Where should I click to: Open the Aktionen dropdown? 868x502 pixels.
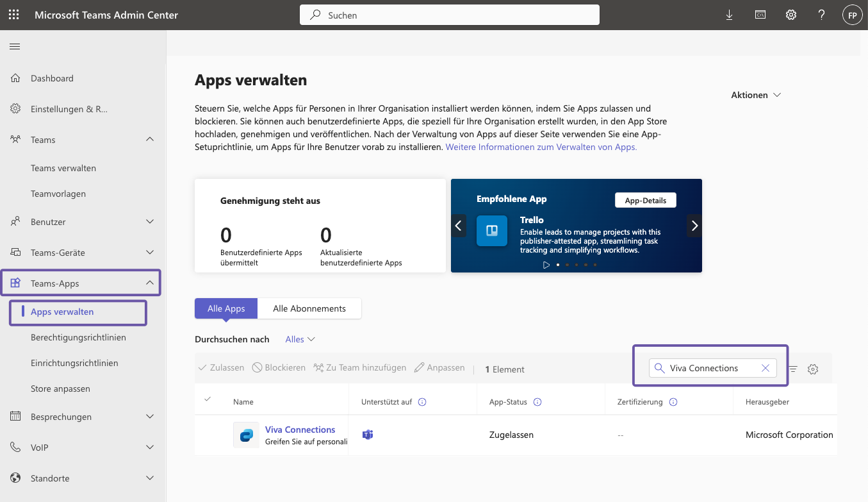tap(756, 95)
